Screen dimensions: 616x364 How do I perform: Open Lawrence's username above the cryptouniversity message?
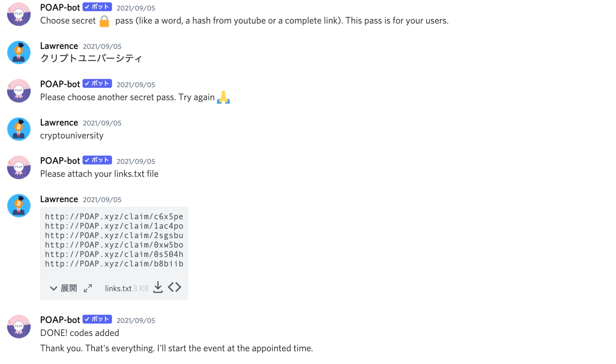pyautogui.click(x=59, y=123)
